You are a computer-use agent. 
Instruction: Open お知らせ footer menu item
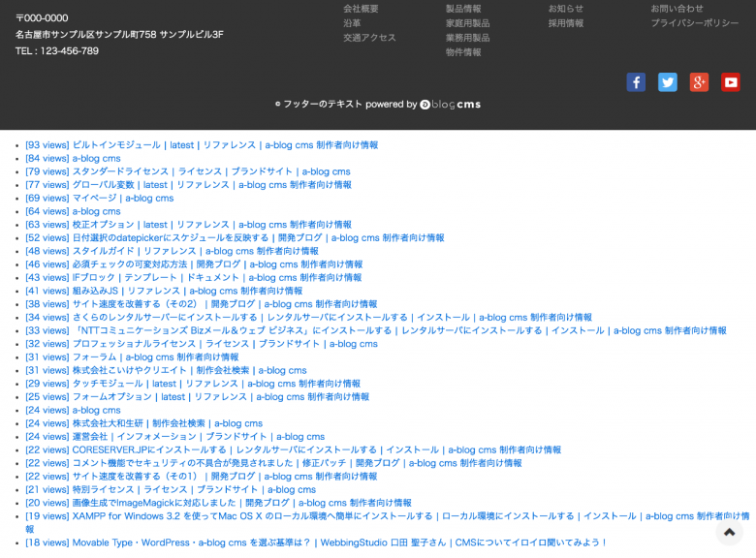566,9
